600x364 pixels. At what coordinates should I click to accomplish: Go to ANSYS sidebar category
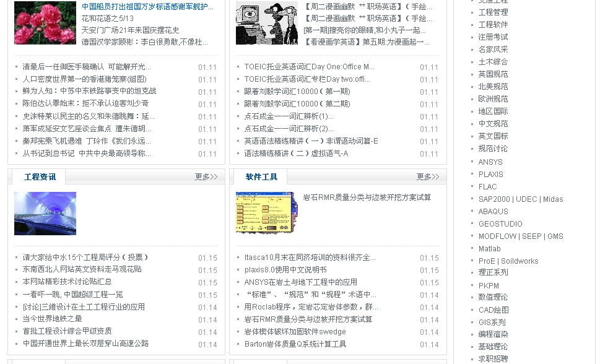(x=490, y=162)
